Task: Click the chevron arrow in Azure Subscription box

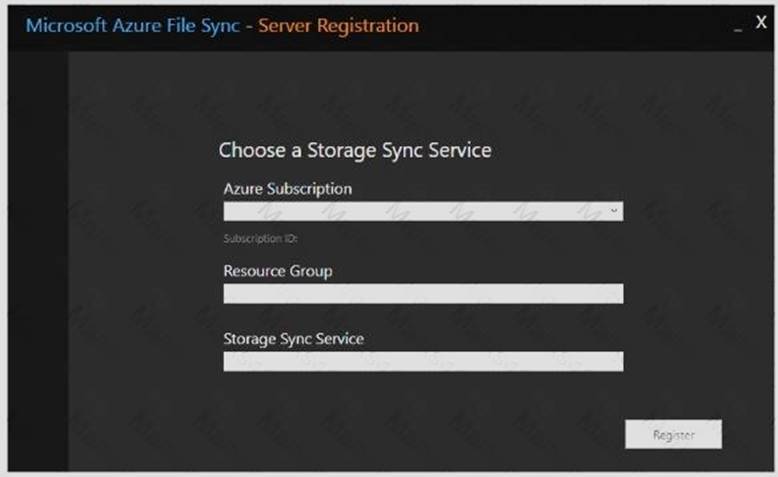Action: click(613, 212)
